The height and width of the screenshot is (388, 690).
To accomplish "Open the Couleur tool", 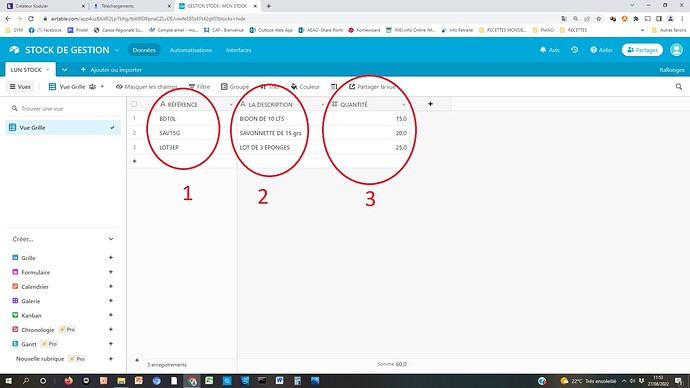I will tap(305, 87).
